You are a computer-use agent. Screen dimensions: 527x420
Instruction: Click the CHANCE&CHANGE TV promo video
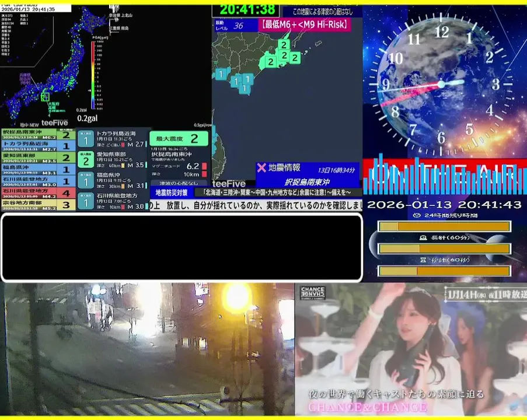point(411,349)
